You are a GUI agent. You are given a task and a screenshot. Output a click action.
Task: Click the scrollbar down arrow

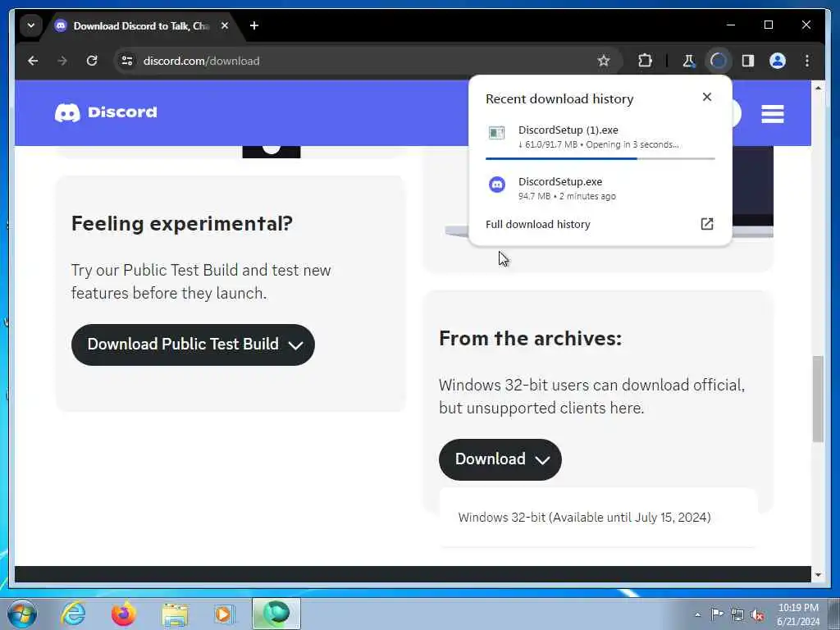818,575
